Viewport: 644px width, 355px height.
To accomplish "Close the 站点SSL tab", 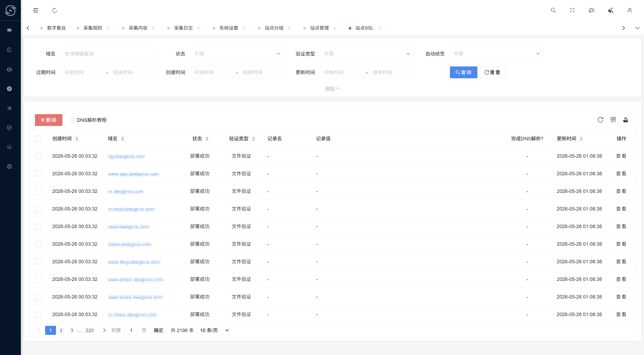I will tap(380, 28).
